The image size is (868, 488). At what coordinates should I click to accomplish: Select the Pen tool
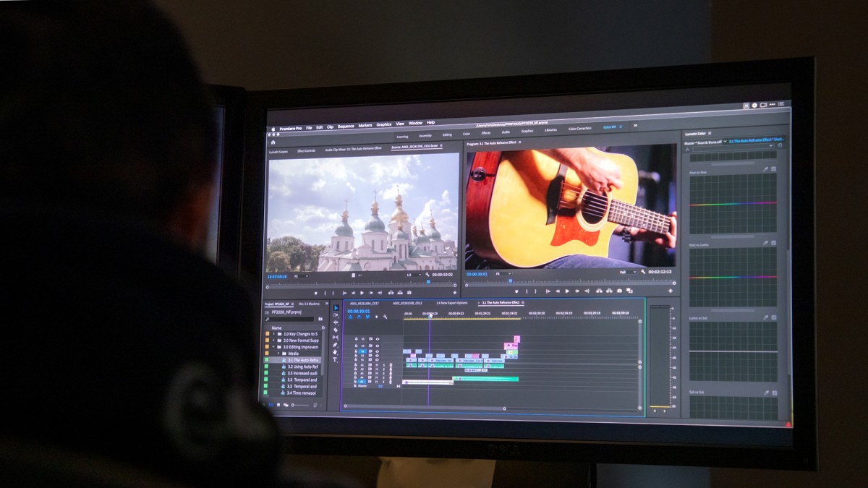(335, 345)
